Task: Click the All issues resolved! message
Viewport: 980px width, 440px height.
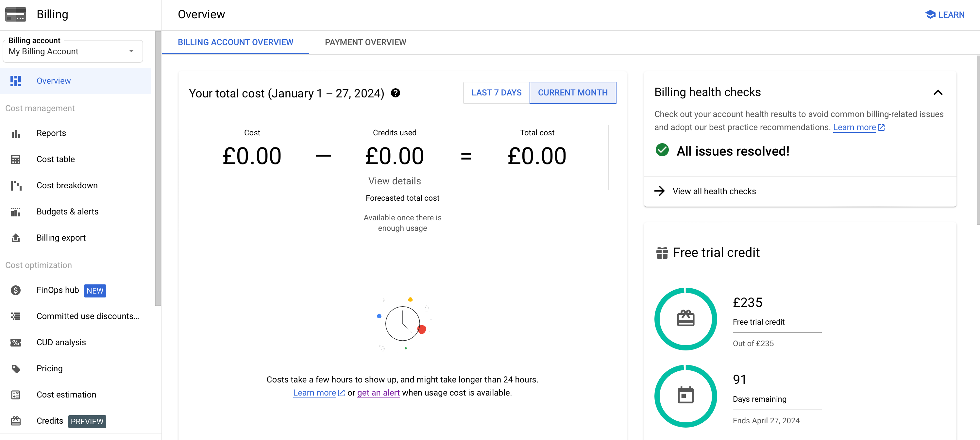Action: point(733,151)
